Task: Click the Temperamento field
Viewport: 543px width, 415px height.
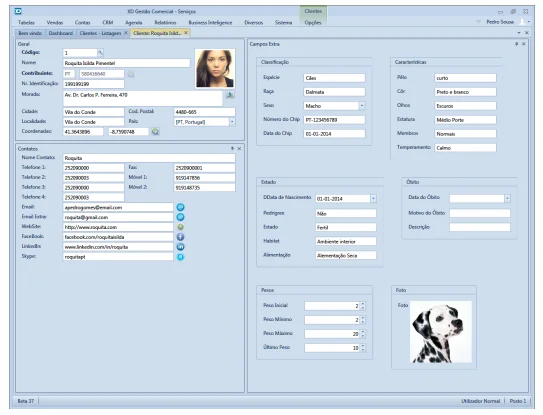Action: tap(465, 148)
